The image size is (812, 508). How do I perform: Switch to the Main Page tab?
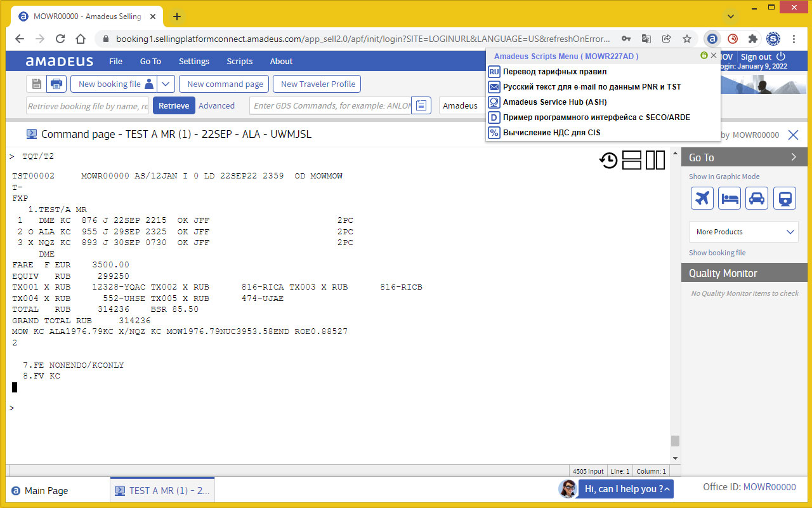[x=39, y=490]
